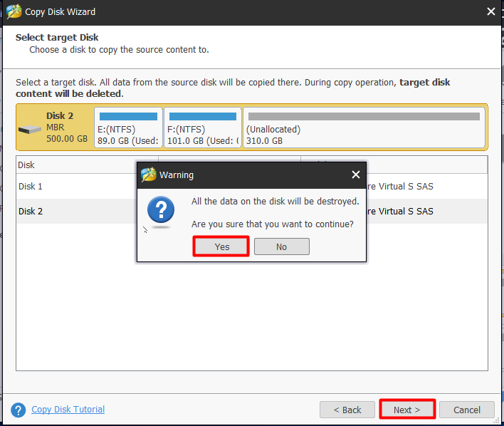
Task: Click the Copy Disk Wizard title icon
Action: 14,12
